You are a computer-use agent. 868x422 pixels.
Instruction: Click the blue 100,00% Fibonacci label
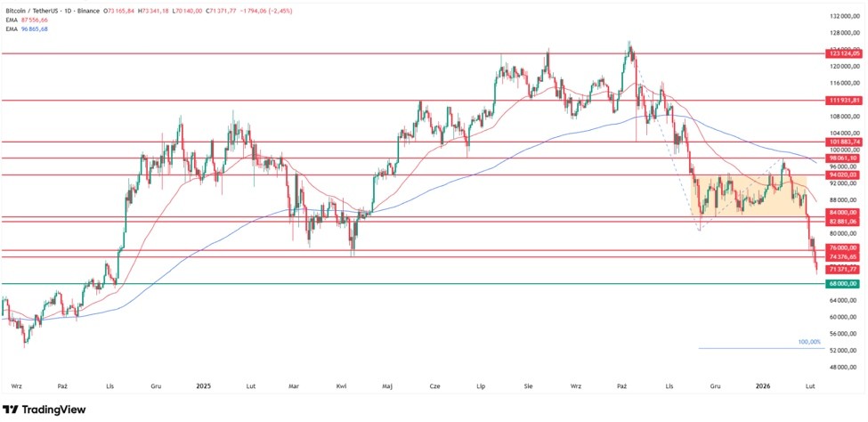point(808,342)
